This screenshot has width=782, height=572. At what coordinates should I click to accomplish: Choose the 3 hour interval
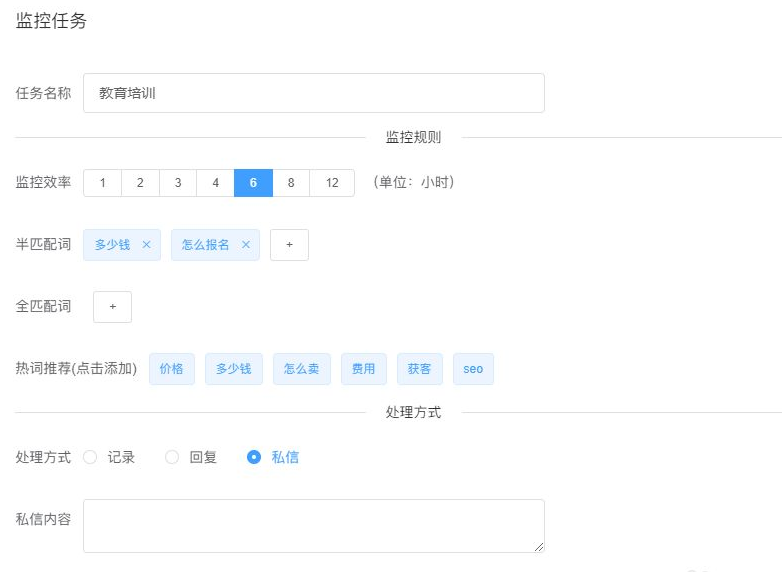[178, 183]
